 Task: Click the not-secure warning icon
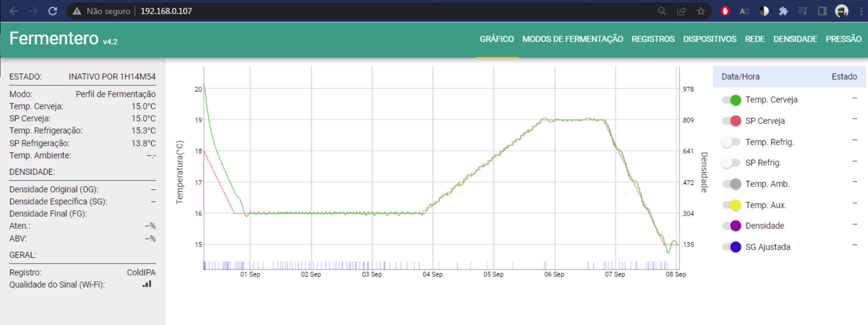[x=77, y=11]
